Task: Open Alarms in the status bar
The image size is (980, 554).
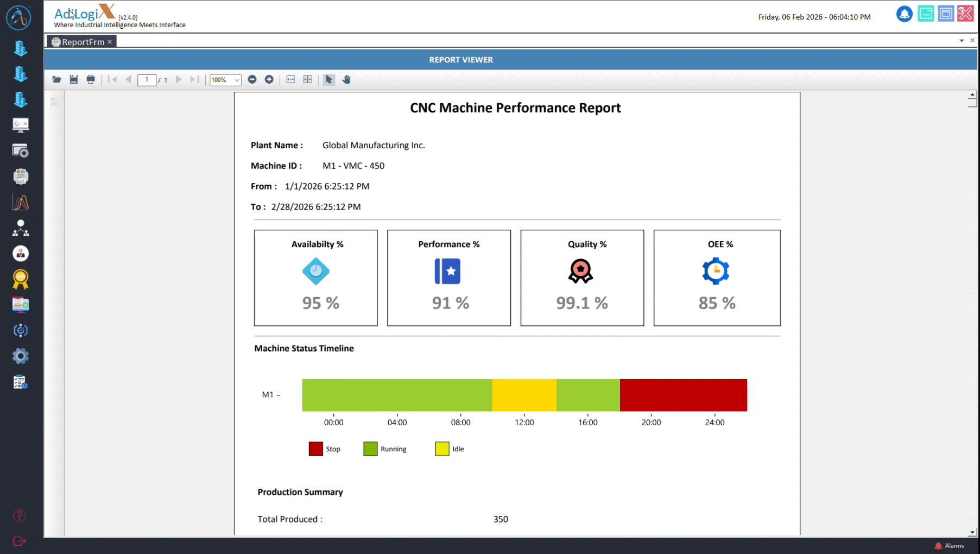Action: [x=949, y=546]
